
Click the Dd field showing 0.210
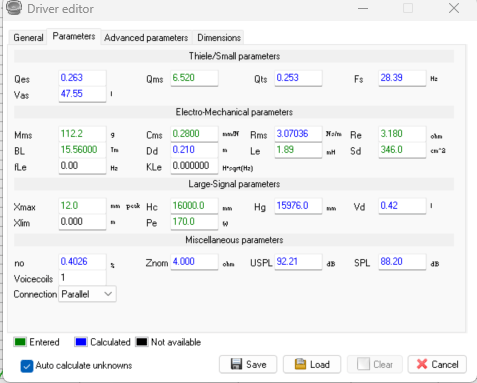point(194,150)
